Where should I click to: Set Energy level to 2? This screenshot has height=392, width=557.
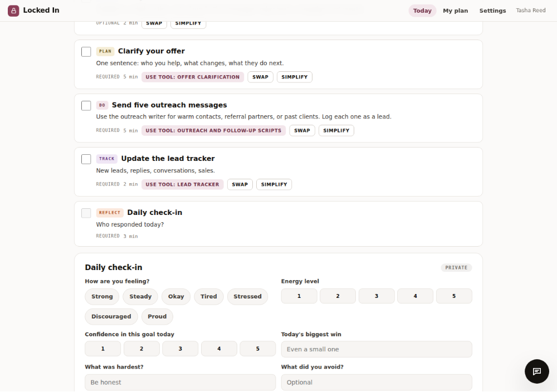point(338,296)
